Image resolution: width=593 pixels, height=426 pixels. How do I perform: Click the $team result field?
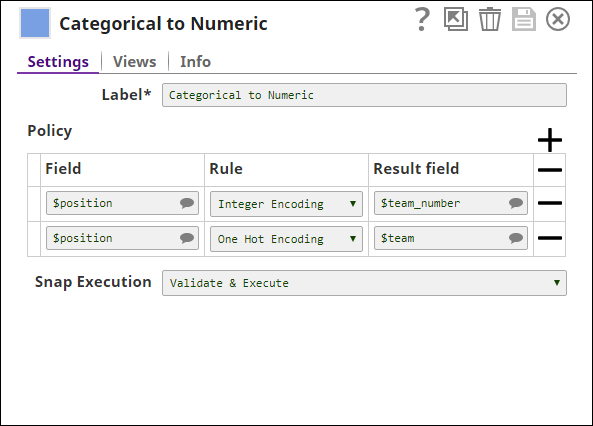pyautogui.click(x=451, y=238)
